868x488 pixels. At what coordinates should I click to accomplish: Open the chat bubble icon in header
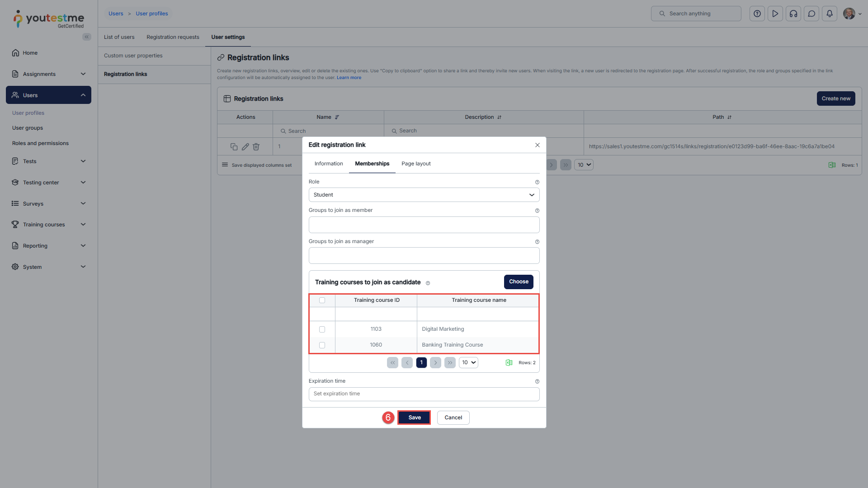[811, 14]
